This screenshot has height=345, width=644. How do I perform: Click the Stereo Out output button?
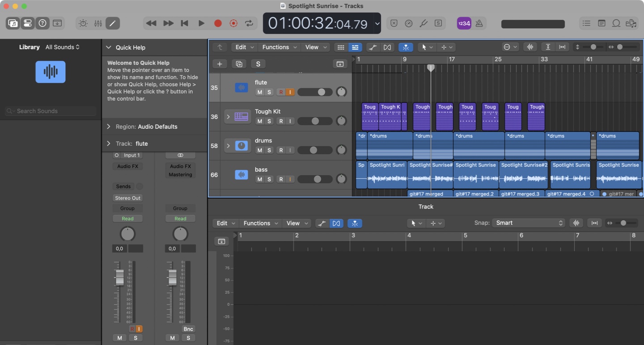coord(127,198)
